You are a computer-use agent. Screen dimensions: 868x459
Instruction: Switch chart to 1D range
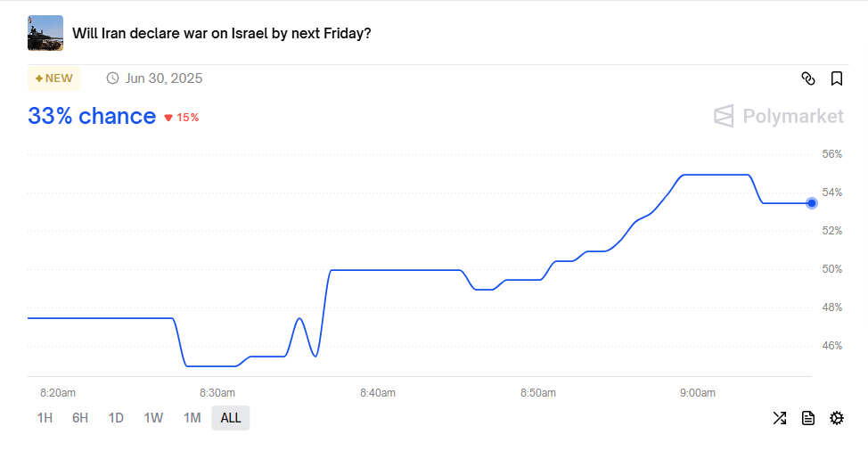(x=116, y=418)
